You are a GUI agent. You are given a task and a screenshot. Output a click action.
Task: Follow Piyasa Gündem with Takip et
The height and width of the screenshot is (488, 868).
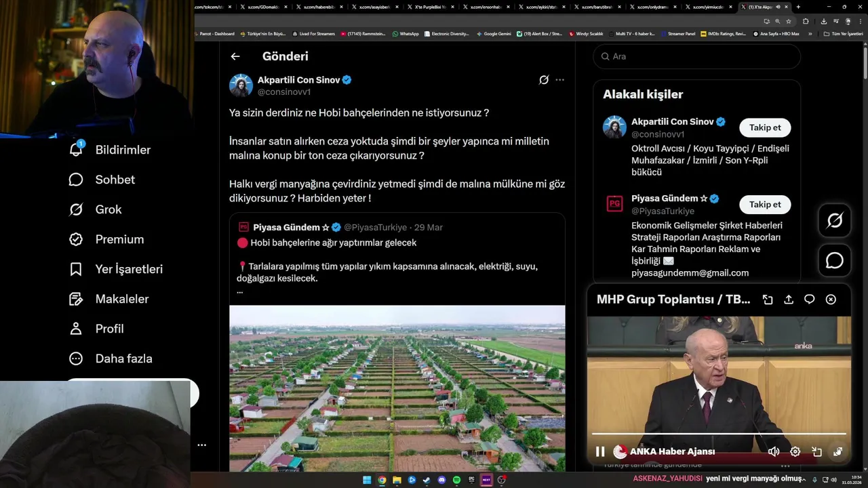[x=765, y=204]
